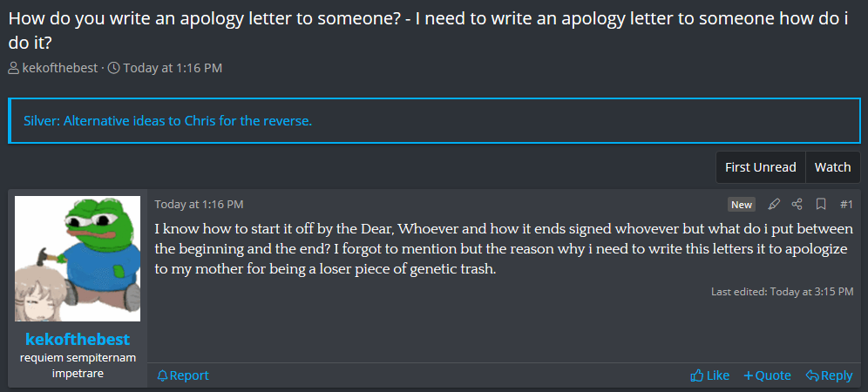Click the share icon on post #1

click(797, 205)
